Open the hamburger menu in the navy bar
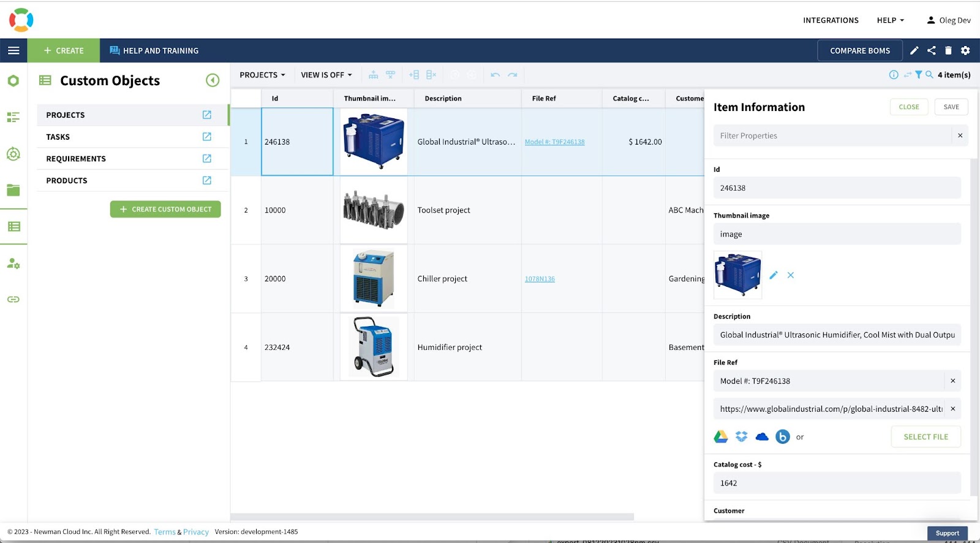The height and width of the screenshot is (543, 980). point(13,51)
